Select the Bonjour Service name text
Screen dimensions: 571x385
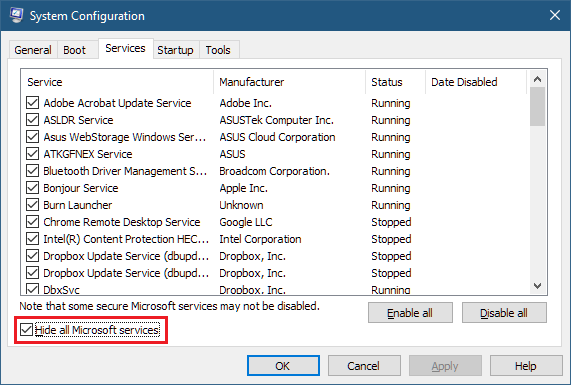[x=81, y=188]
